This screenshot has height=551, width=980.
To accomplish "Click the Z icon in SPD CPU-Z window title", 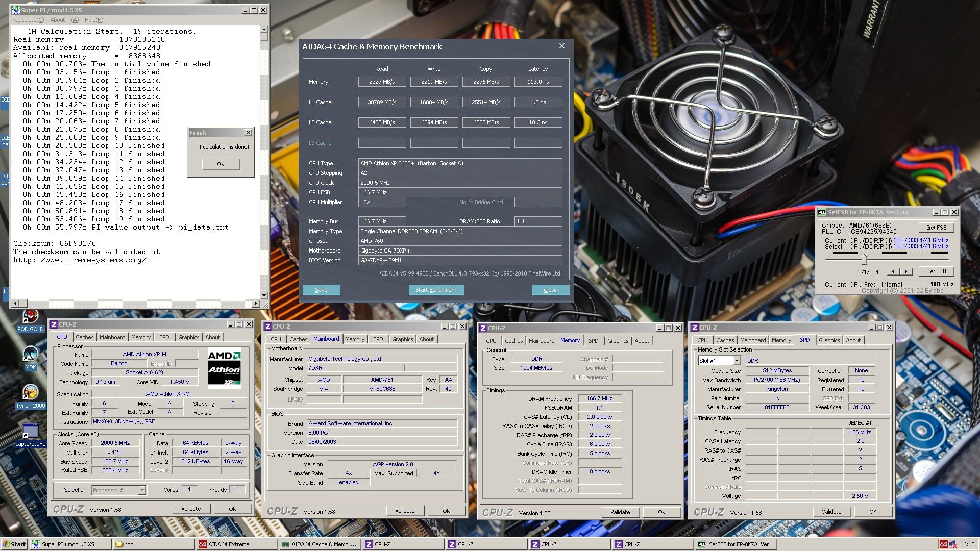I will tap(694, 328).
